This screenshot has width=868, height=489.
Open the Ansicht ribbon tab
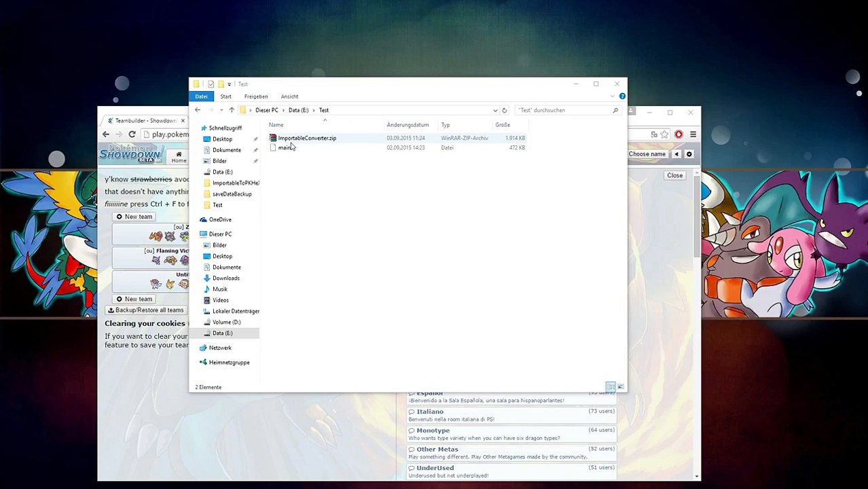(289, 96)
